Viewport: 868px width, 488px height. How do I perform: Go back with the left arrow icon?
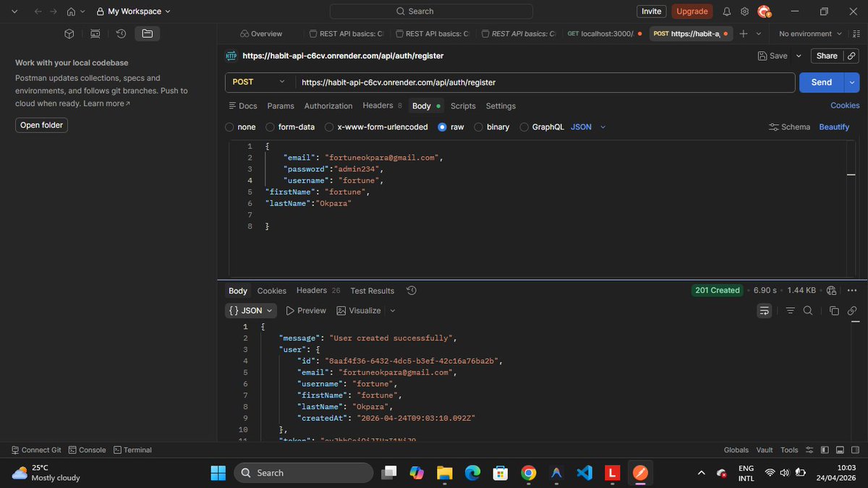37,12
